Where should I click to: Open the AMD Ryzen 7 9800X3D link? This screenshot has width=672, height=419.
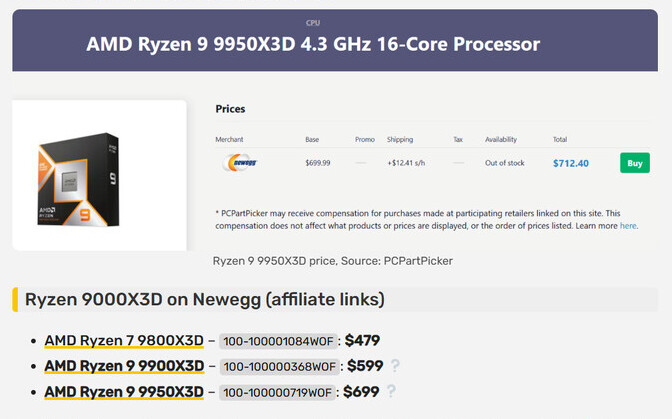coord(124,341)
